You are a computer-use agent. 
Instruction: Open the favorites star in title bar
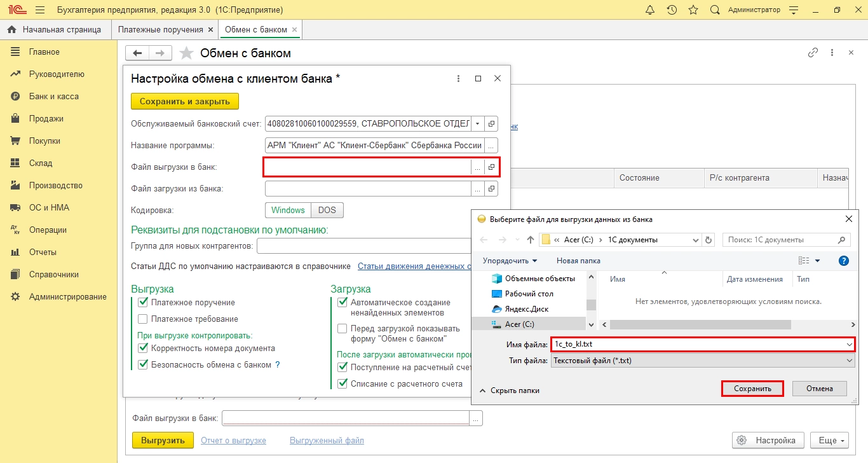(x=693, y=10)
